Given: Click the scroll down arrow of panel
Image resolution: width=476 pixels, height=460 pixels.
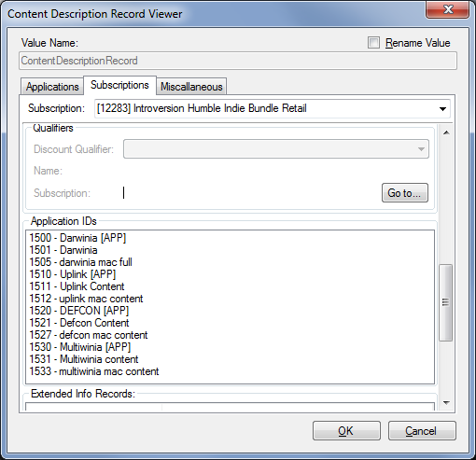Looking at the screenshot, I should coord(446,403).
